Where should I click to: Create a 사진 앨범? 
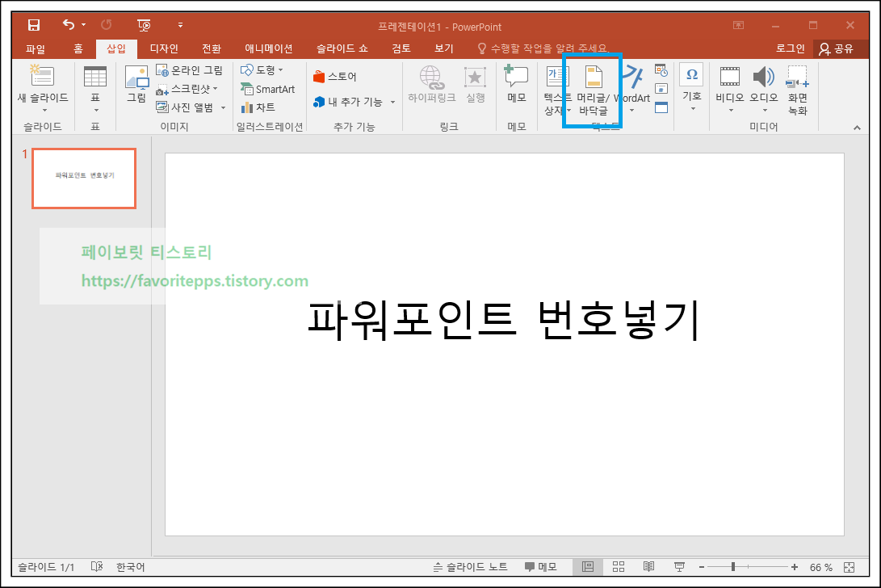pos(185,107)
